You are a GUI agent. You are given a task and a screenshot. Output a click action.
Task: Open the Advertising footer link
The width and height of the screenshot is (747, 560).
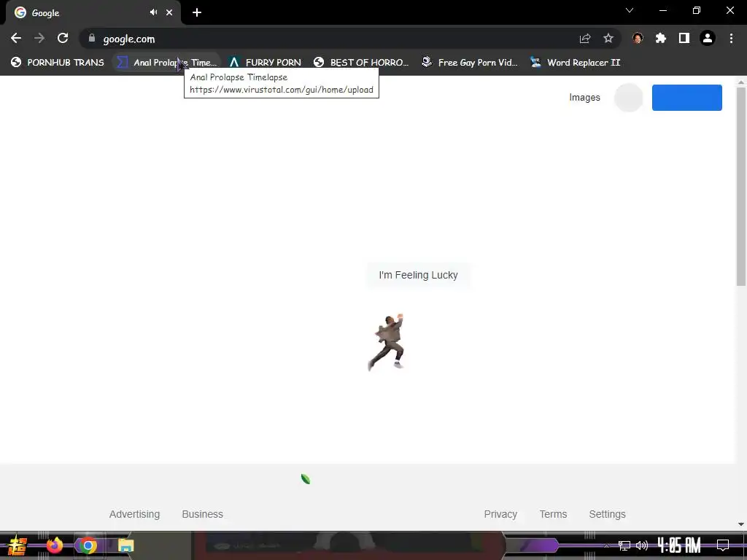click(x=134, y=514)
